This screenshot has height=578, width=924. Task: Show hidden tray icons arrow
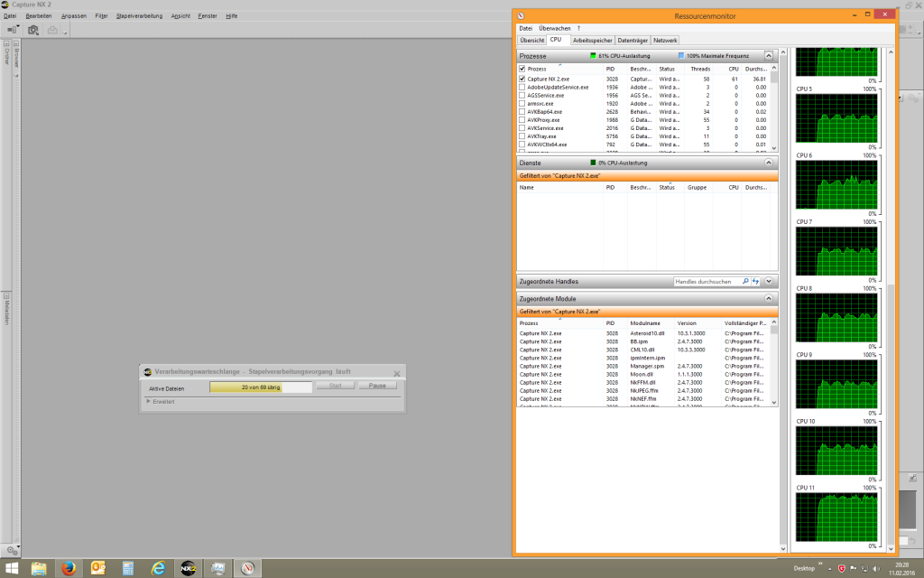[830, 569]
